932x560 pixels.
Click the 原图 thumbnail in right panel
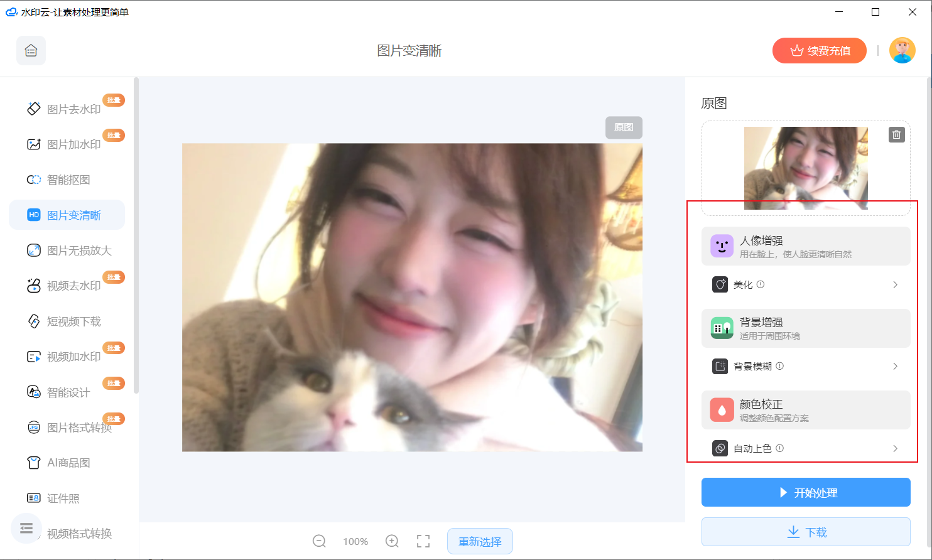pos(806,168)
